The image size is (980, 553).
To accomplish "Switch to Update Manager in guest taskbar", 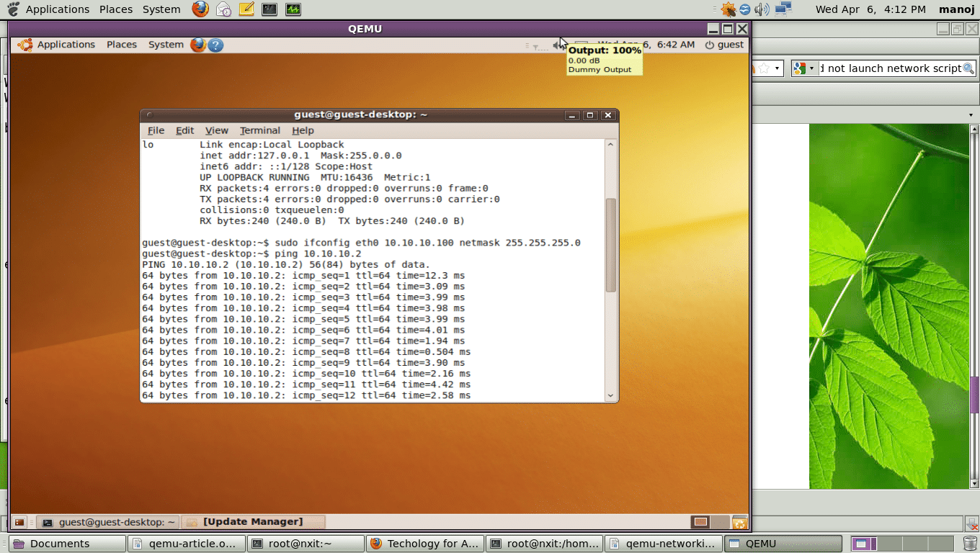I will click(x=253, y=522).
